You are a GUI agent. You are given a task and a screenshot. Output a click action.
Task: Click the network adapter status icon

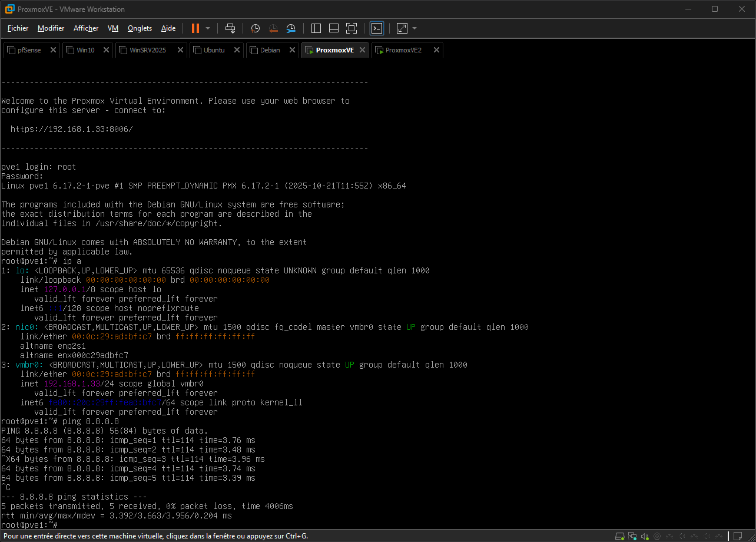[632, 536]
